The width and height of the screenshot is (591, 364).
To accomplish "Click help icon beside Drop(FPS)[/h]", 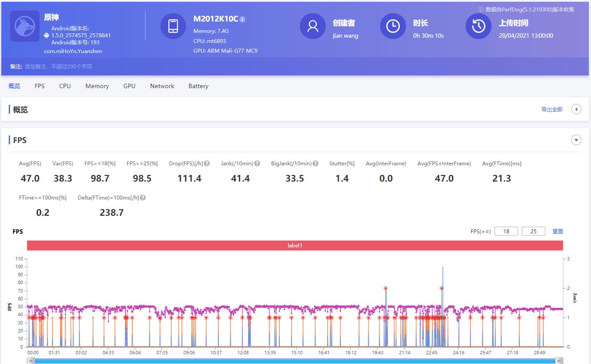I will tap(206, 164).
